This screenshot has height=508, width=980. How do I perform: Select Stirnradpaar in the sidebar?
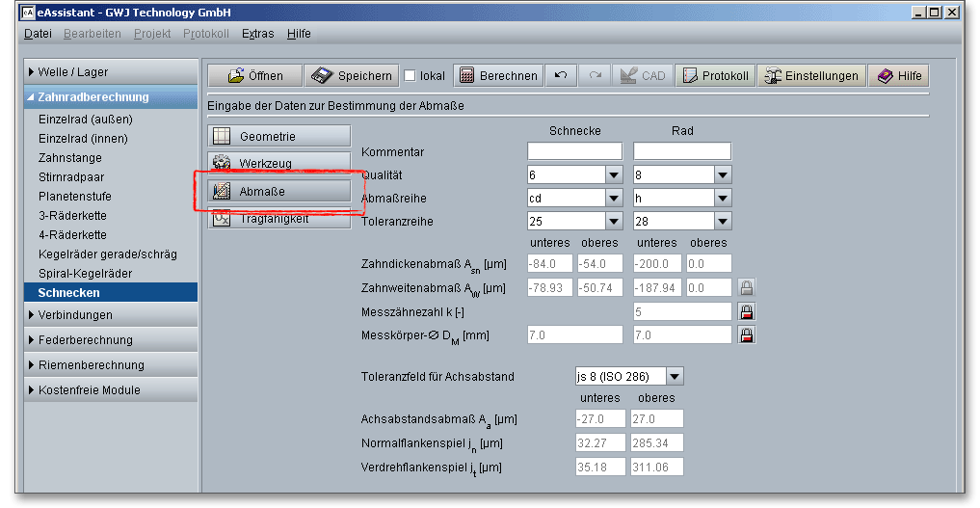click(71, 177)
